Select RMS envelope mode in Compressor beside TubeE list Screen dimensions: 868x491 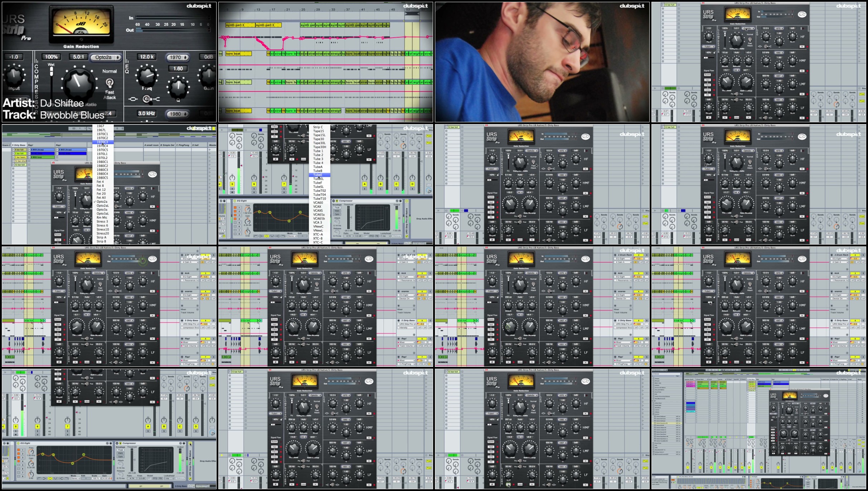coord(337,211)
